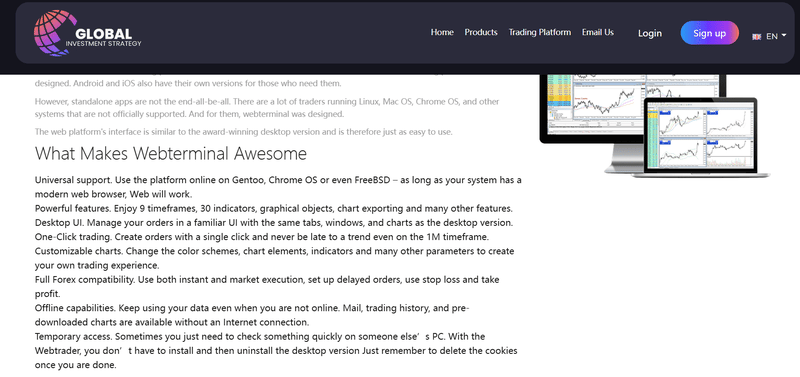
Task: Click the text 'Customizable charts.'
Action: (79, 252)
